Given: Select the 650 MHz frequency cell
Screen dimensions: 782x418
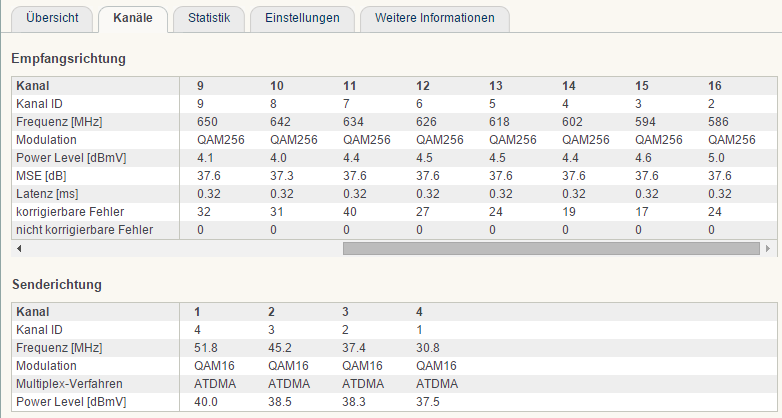Looking at the screenshot, I should (x=207, y=122).
